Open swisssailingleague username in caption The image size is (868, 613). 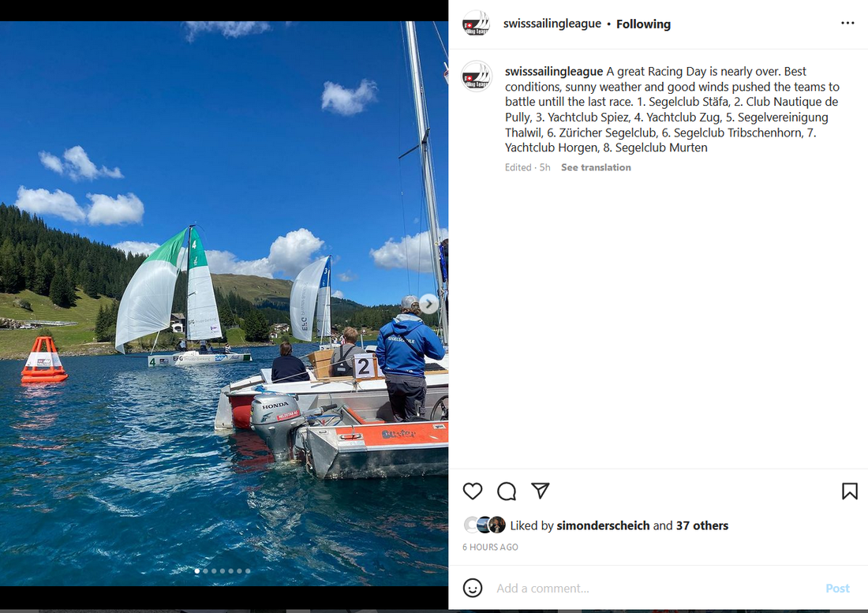pos(554,71)
